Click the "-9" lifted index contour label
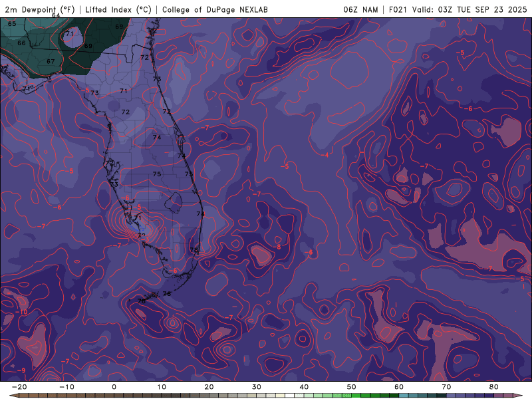The width and height of the screenshot is (532, 399). click(x=21, y=370)
